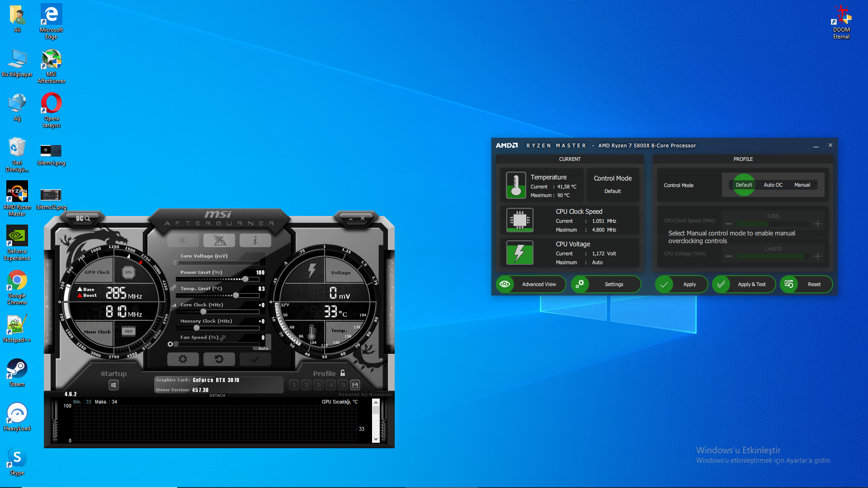Toggle the profile lock icon

[x=343, y=373]
